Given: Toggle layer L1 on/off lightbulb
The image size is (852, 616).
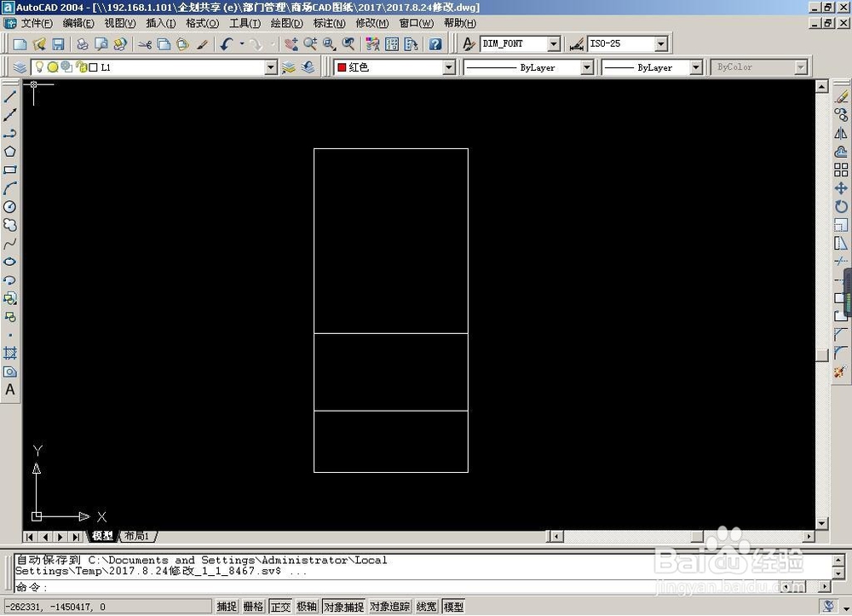Looking at the screenshot, I should click(x=39, y=66).
